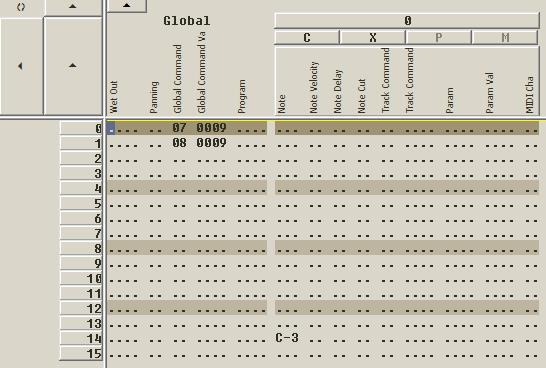Select row number 8 header
The height and width of the screenshot is (368, 546).
81,249
